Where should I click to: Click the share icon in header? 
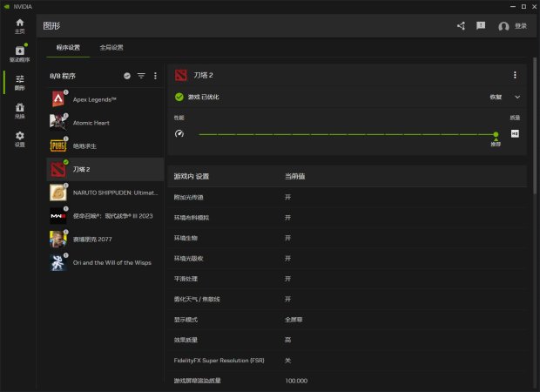click(x=461, y=26)
